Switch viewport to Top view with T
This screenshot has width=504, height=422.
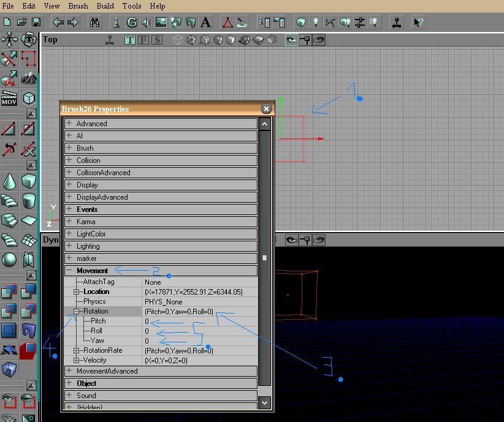coord(130,40)
